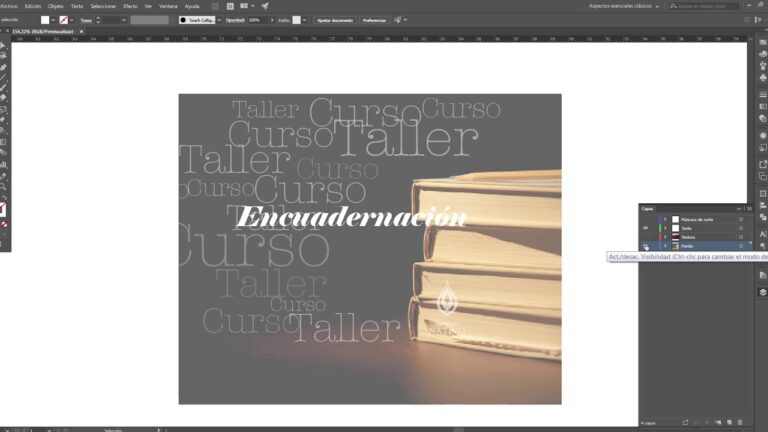Viewport: 768px width, 432px height.
Task: Click the Locate Object icon in Capas footer
Action: 685,422
